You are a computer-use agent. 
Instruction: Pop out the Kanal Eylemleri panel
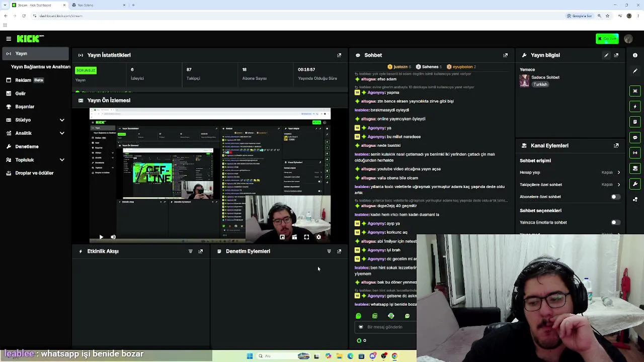pos(616,146)
